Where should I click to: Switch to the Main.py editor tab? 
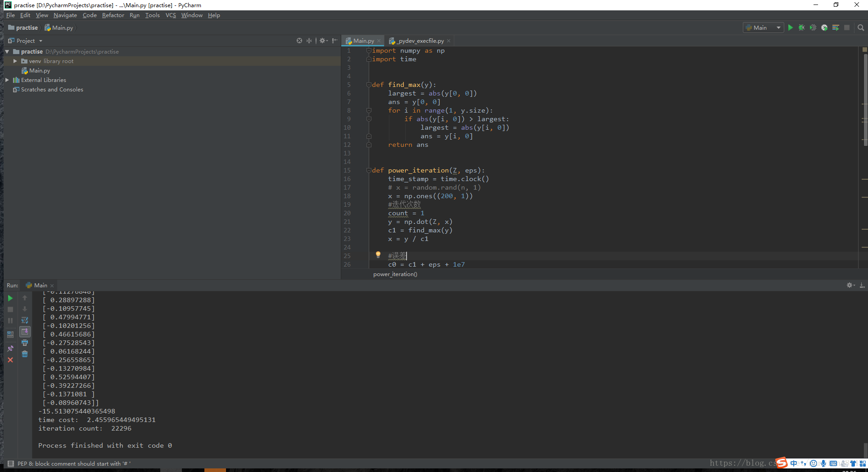(x=363, y=41)
